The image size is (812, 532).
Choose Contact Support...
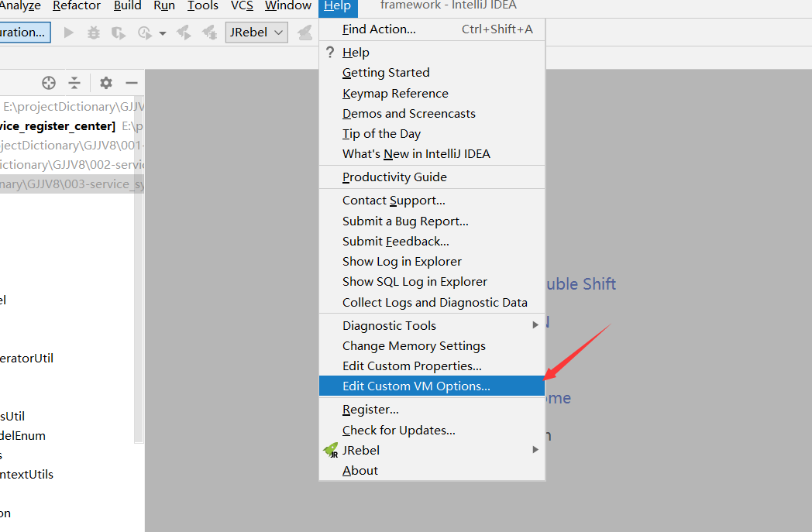432,201
